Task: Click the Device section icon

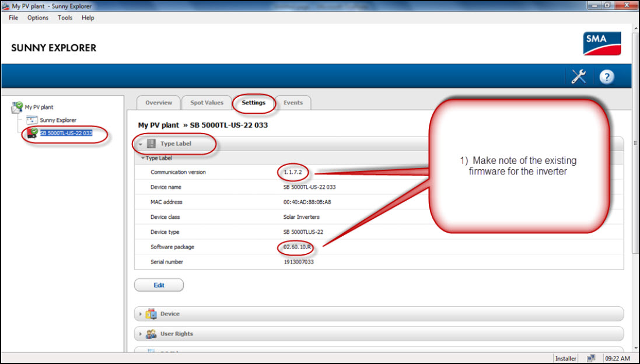Action: point(151,314)
